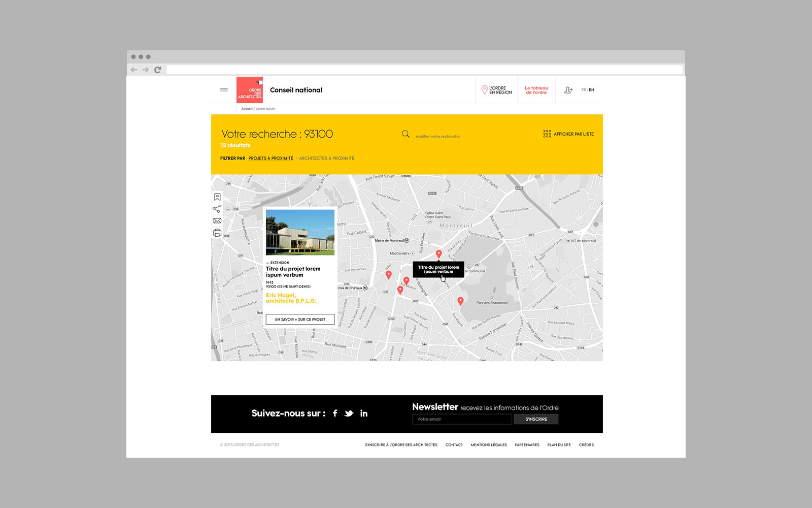
Task: Click the search magnifier icon
Action: (x=405, y=134)
